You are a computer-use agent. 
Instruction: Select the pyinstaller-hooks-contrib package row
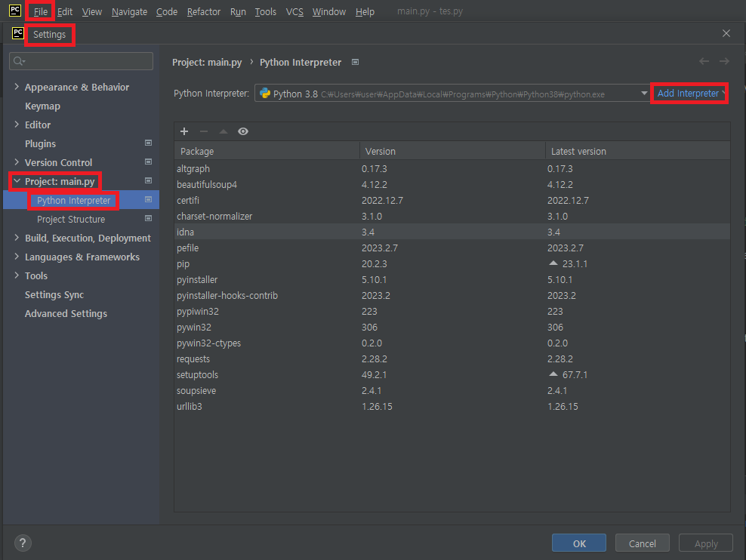click(452, 295)
